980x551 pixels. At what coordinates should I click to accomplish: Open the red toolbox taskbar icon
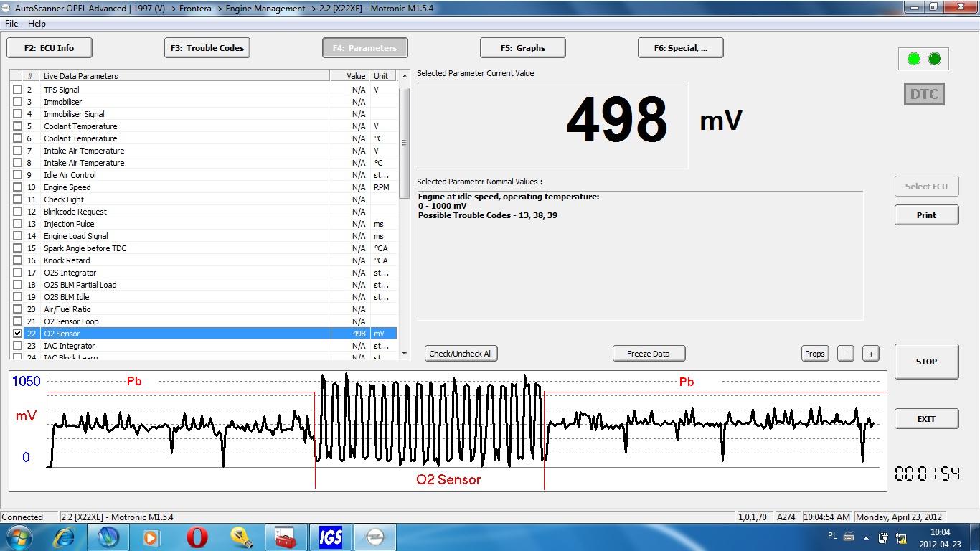pos(286,537)
